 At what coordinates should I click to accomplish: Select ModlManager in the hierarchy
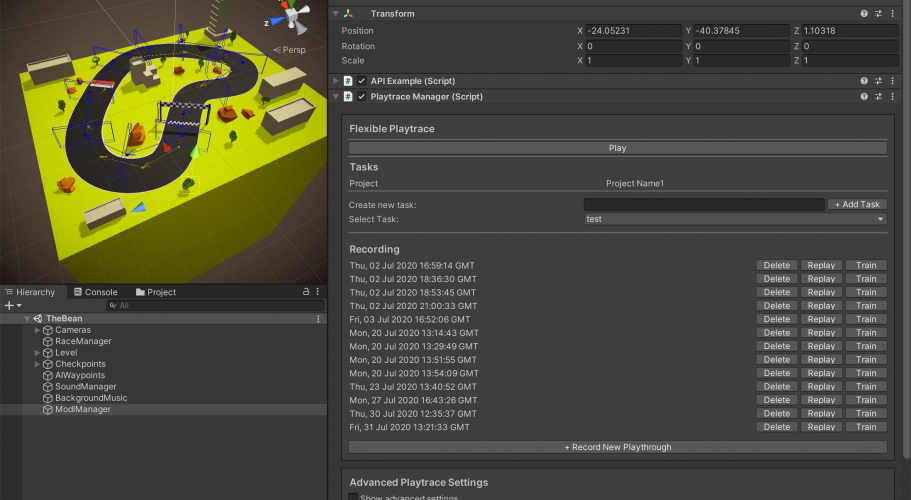(x=83, y=409)
